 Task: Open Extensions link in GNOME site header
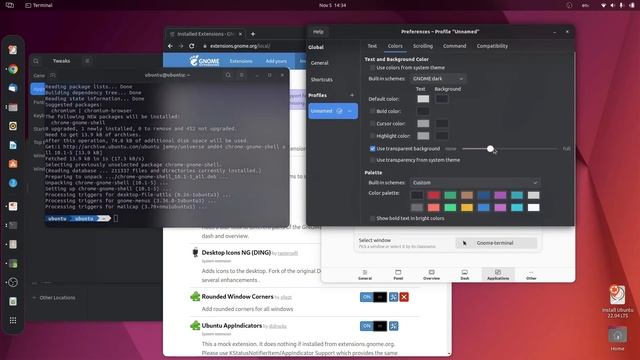tap(241, 61)
